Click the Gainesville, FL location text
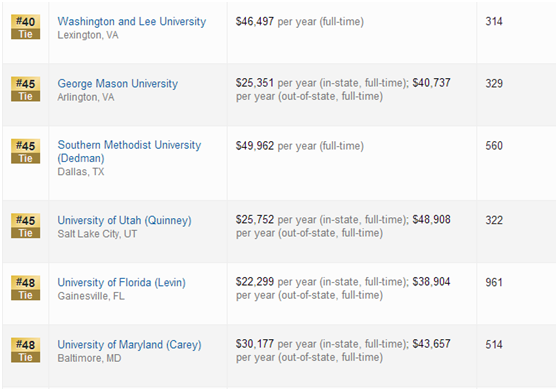The image size is (558, 391). (91, 296)
